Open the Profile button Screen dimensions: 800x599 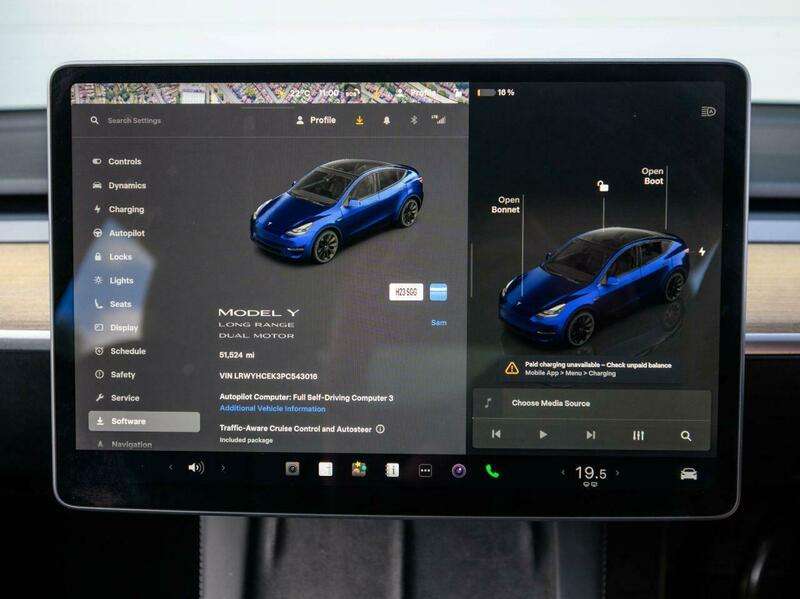click(316, 120)
